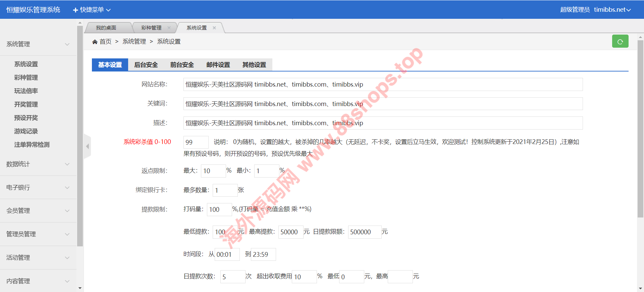Focus the 网站名称 text field
The height and width of the screenshot is (292, 644).
point(383,85)
